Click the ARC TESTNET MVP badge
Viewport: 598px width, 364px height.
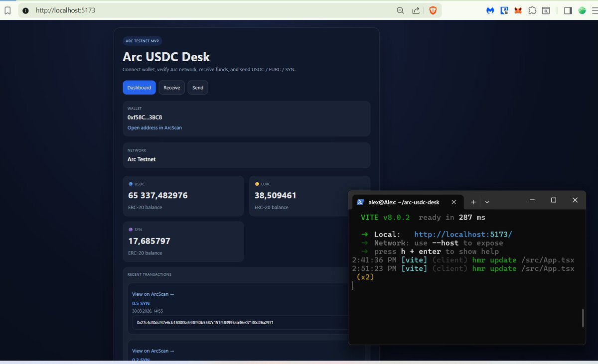click(143, 41)
